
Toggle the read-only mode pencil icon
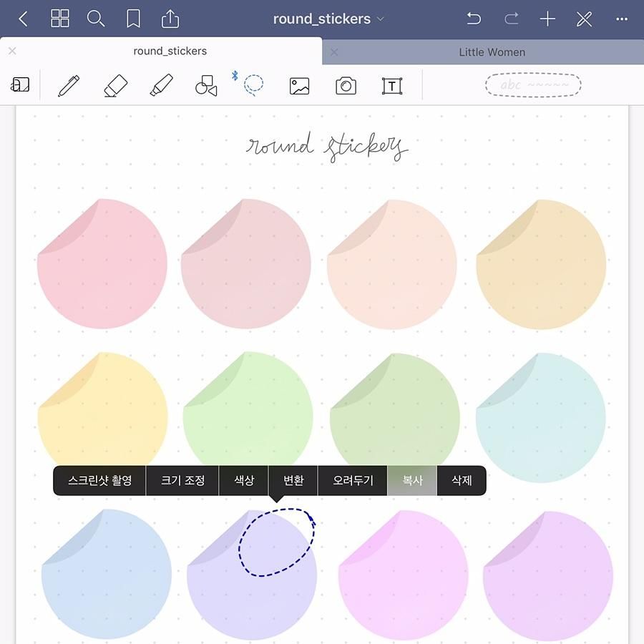(x=585, y=19)
